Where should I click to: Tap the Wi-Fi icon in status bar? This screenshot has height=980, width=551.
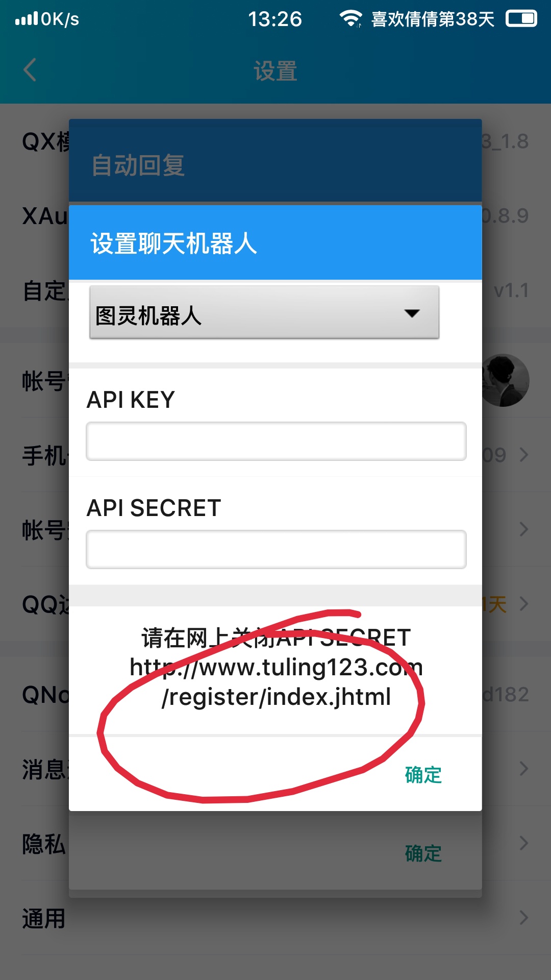pyautogui.click(x=351, y=18)
